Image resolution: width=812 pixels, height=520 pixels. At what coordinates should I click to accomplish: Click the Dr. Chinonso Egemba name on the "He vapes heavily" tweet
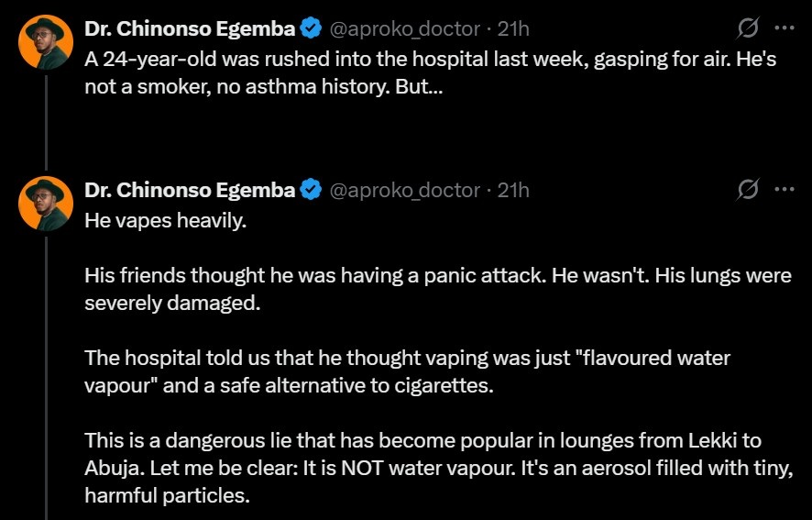(190, 190)
